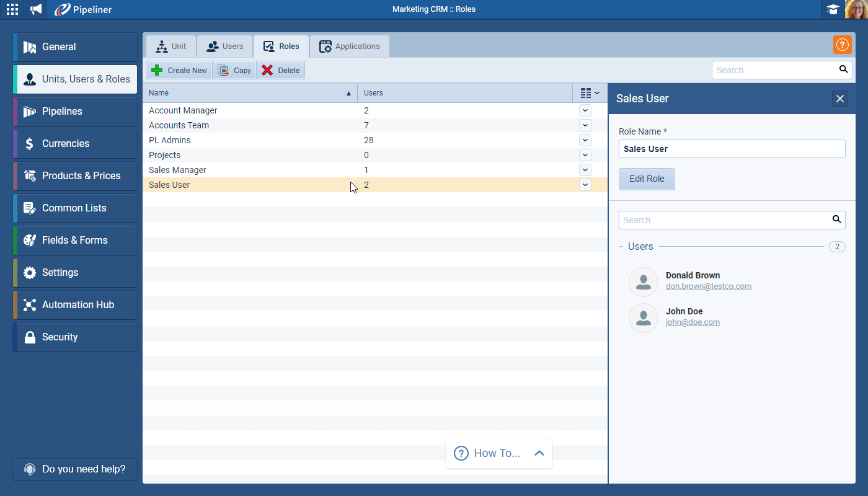The image size is (868, 496).
Task: Click the magnifier icon in roles search
Action: click(x=843, y=69)
